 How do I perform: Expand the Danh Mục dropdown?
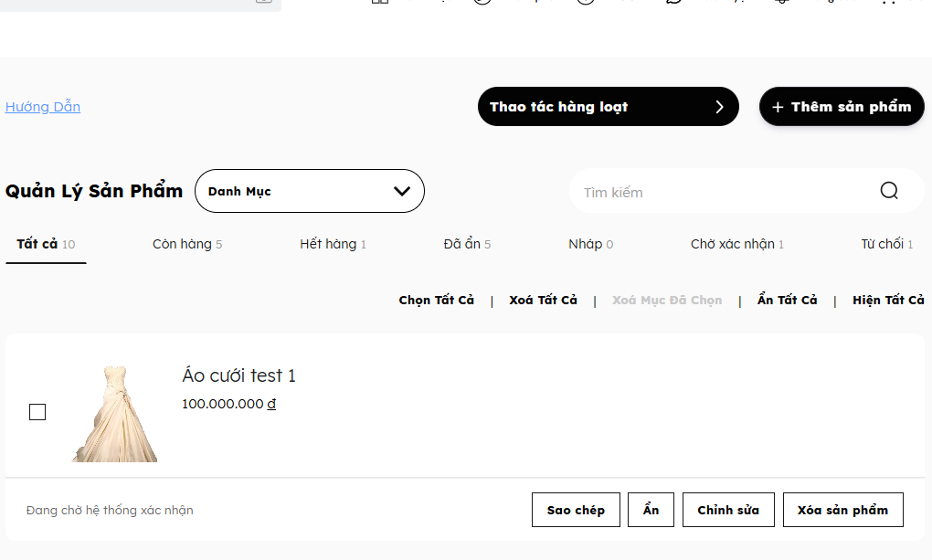coord(310,191)
